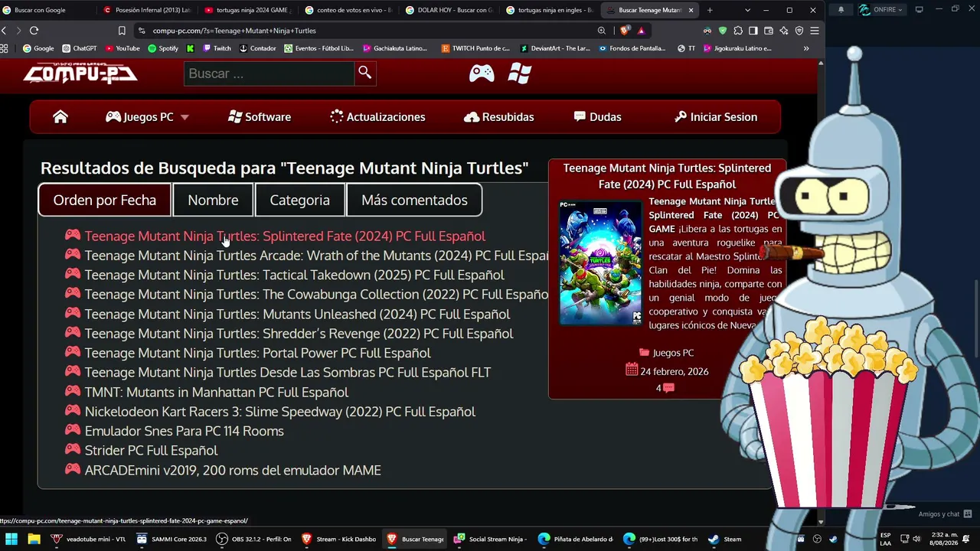Expand the Juegos PC dropdown menu
Image resolution: width=980 pixels, height=551 pixels.
coord(147,117)
